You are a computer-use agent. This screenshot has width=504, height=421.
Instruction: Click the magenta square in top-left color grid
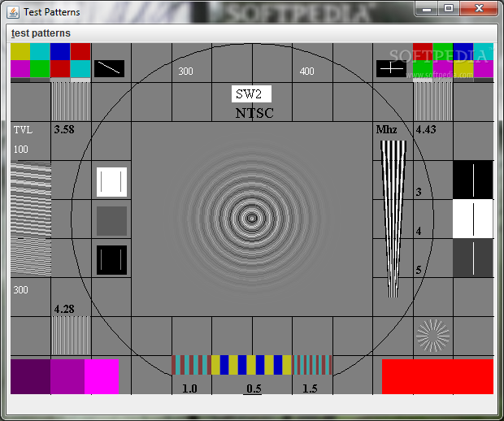click(x=20, y=69)
